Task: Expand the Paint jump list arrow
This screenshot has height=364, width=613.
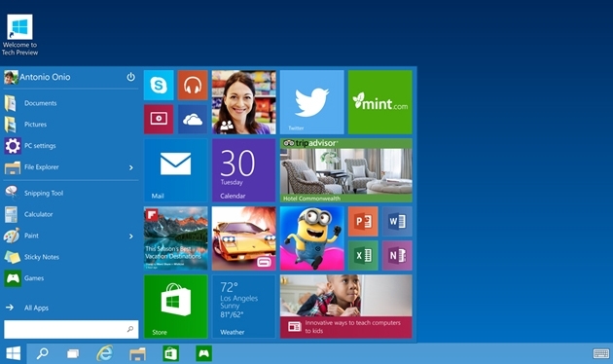Action: (131, 237)
